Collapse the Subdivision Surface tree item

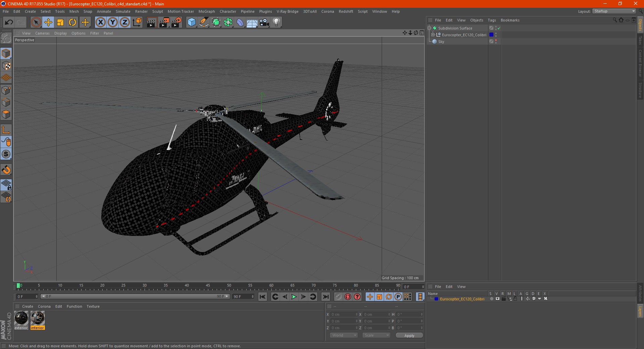pos(429,28)
